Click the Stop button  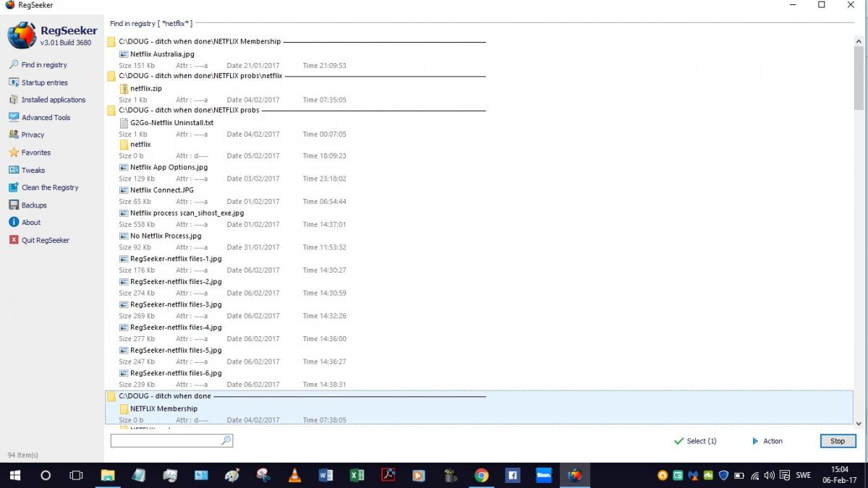click(838, 441)
